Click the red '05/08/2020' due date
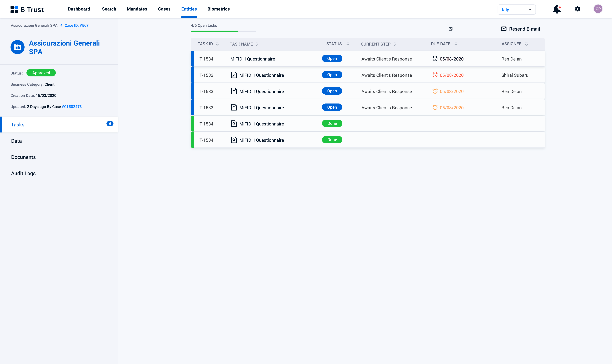The width and height of the screenshot is (612, 364). [x=452, y=75]
